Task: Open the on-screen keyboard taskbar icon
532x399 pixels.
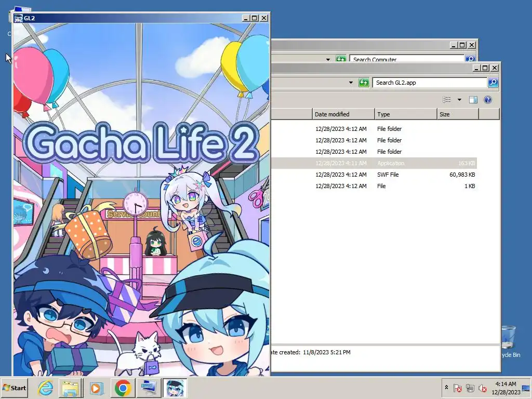Action: [149, 388]
